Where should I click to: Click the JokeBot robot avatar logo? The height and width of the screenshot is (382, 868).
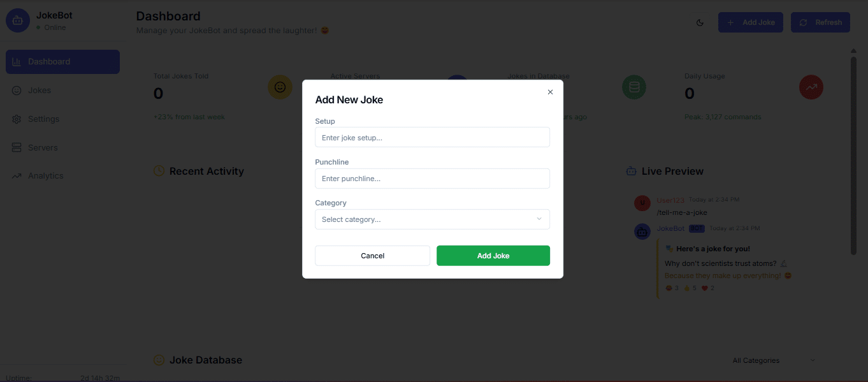click(18, 20)
